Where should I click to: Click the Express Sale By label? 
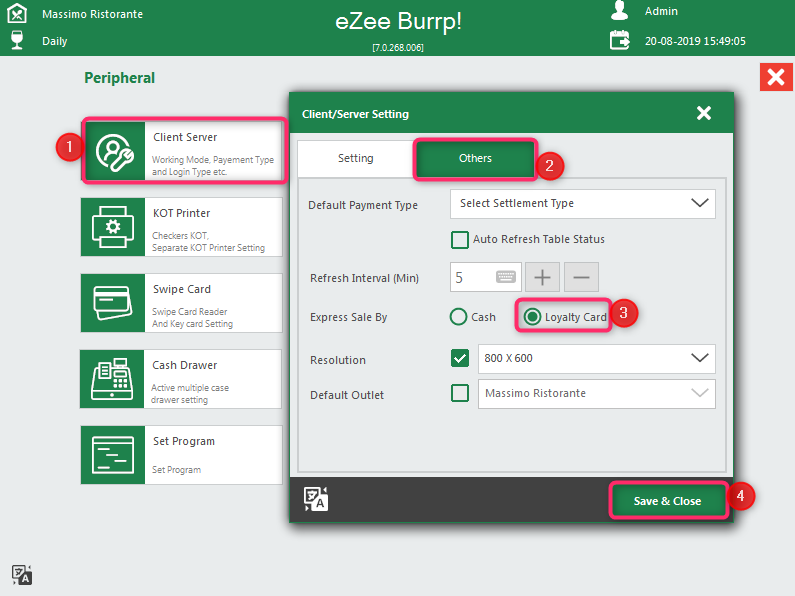pos(349,317)
